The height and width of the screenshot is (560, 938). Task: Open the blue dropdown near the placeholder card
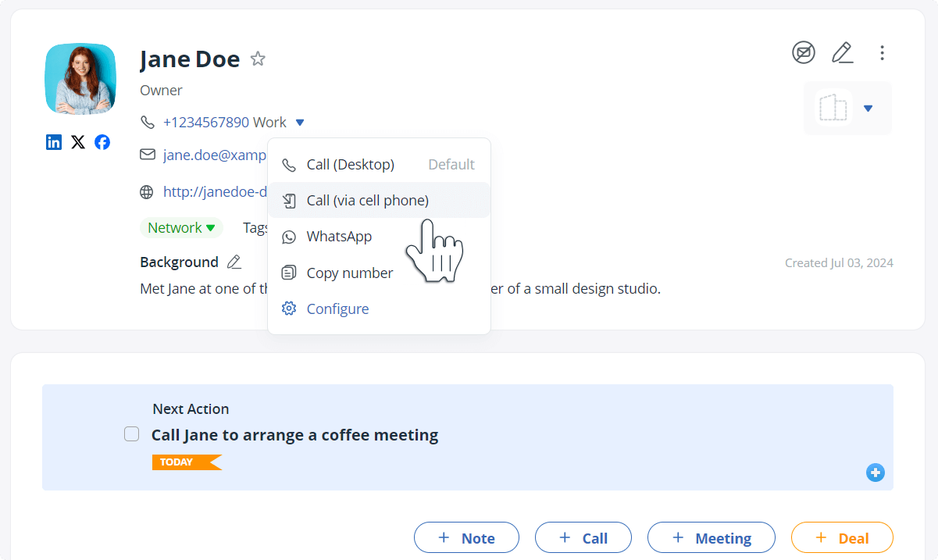point(868,109)
